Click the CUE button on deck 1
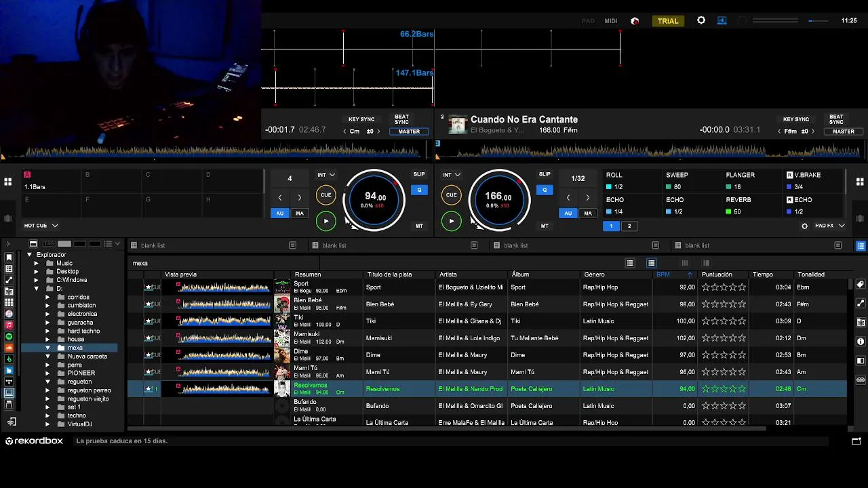Image resolution: width=868 pixels, height=488 pixels. (x=325, y=195)
